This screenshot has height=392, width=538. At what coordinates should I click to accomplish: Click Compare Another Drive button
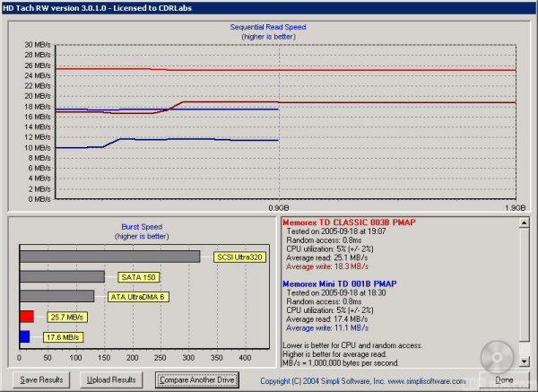(x=195, y=379)
